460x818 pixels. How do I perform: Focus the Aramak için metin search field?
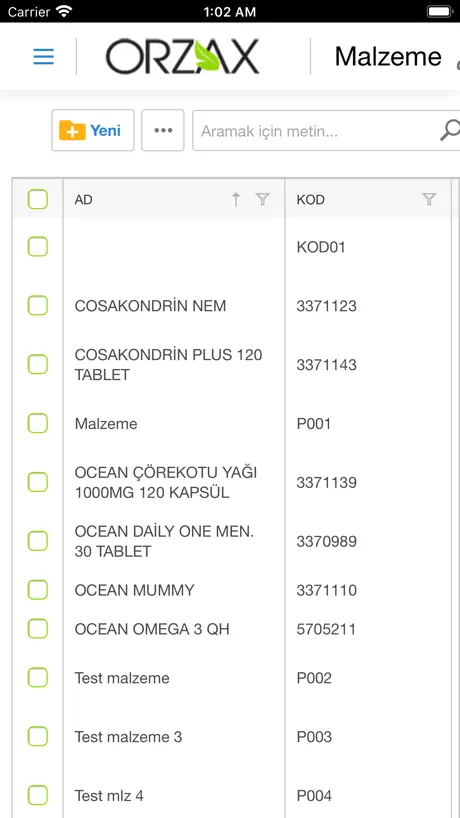point(318,130)
